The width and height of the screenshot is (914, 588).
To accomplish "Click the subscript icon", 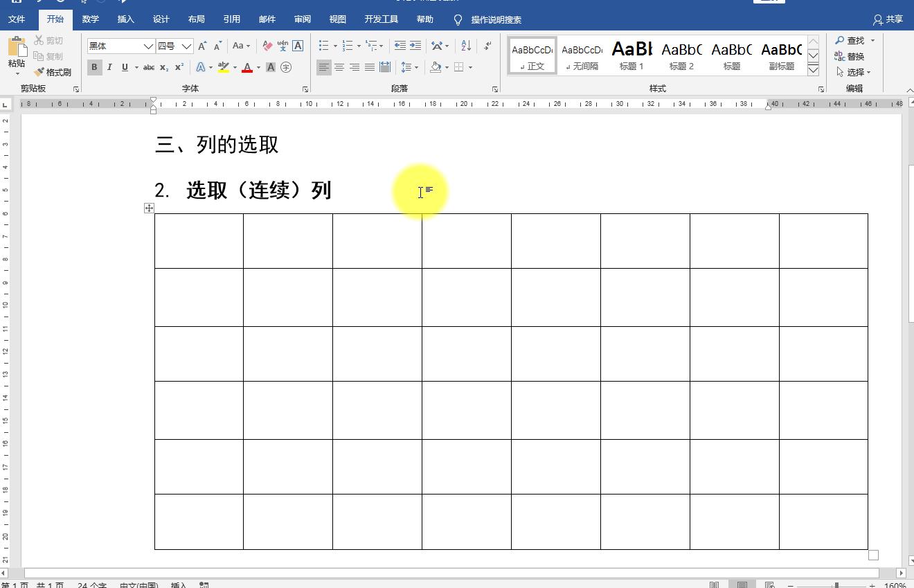I will pos(164,67).
